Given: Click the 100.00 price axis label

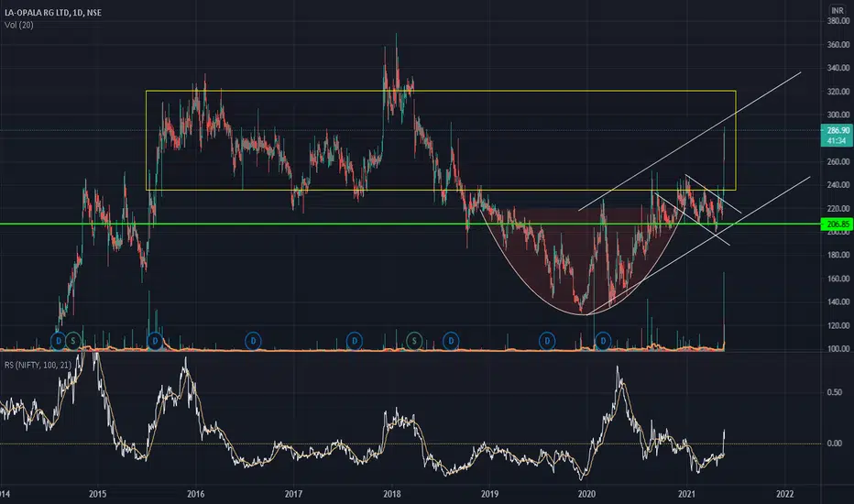Looking at the screenshot, I should [x=838, y=348].
